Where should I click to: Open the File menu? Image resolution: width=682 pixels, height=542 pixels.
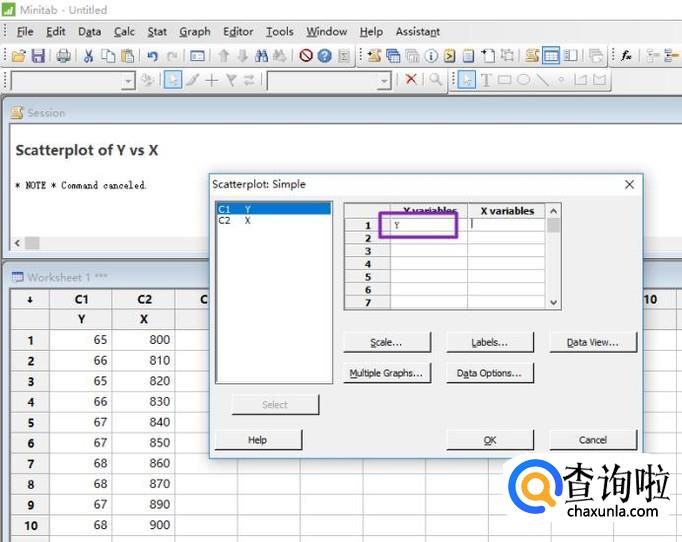click(x=25, y=32)
